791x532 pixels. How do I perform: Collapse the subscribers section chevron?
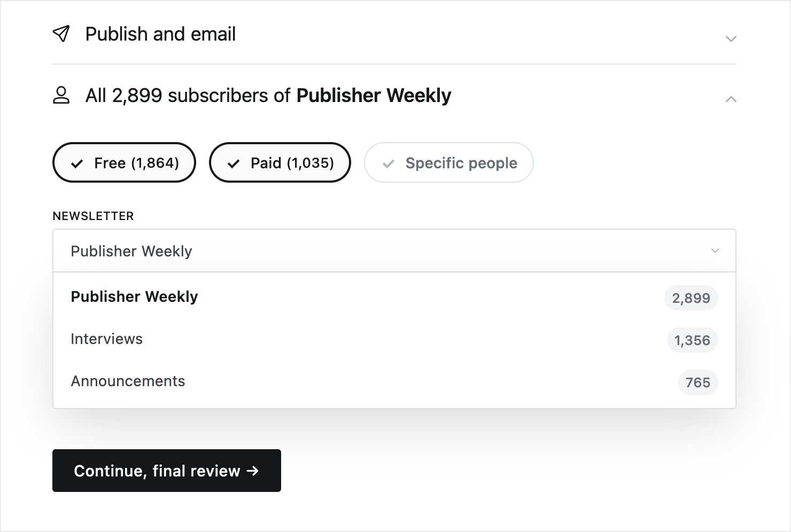click(x=731, y=99)
